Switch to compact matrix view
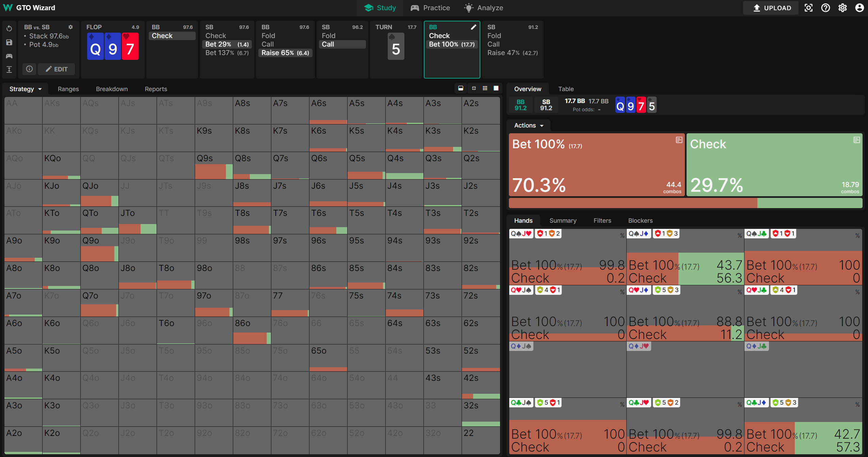The width and height of the screenshot is (868, 457). tap(474, 88)
